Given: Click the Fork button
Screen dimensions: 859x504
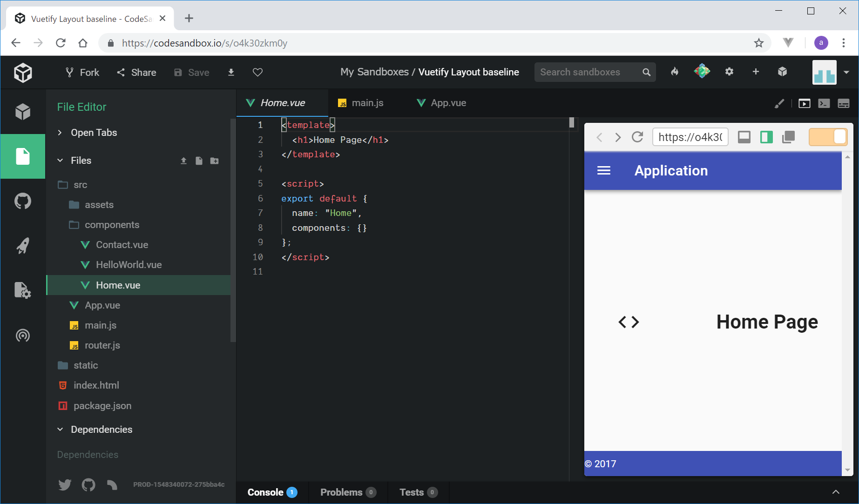Looking at the screenshot, I should tap(82, 72).
